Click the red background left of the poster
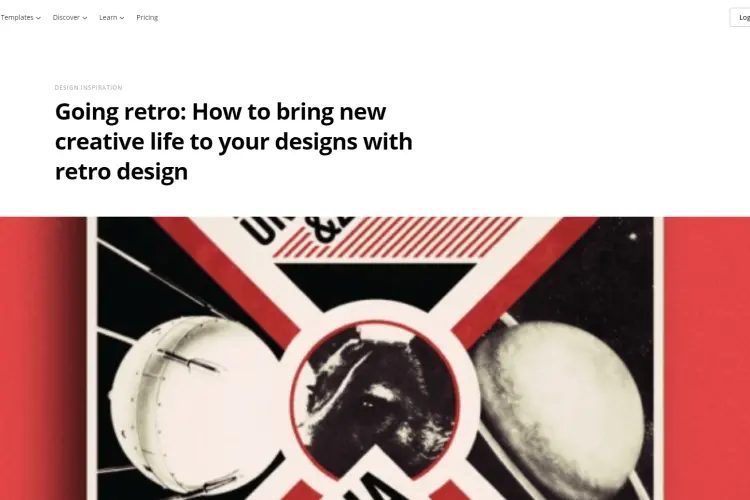750x500 pixels. 43,358
